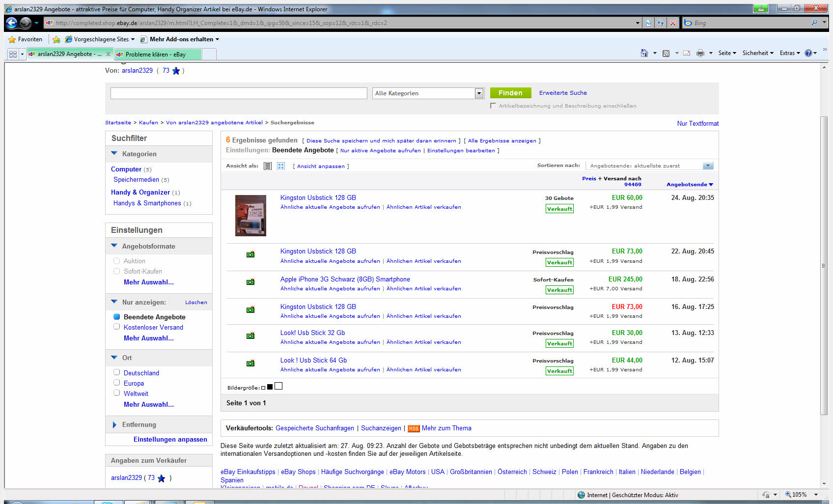Click the green Finden button
Image resolution: width=833 pixels, height=504 pixels.
click(x=510, y=93)
